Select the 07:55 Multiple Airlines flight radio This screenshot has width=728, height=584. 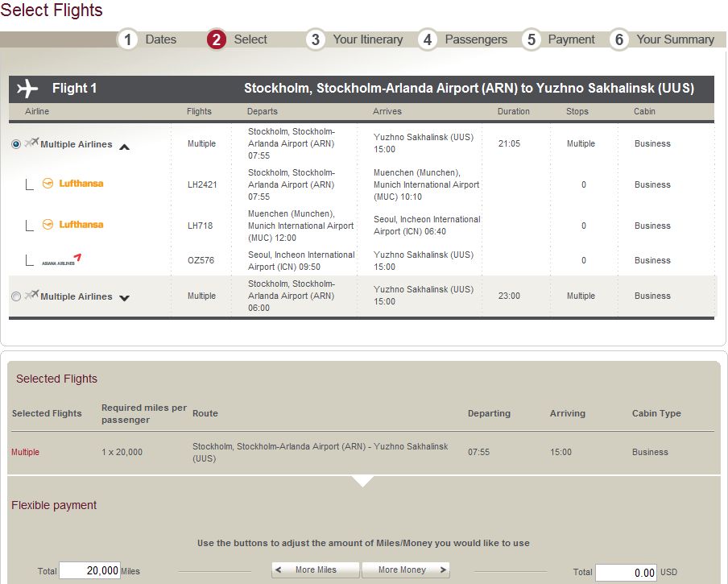pyautogui.click(x=16, y=144)
